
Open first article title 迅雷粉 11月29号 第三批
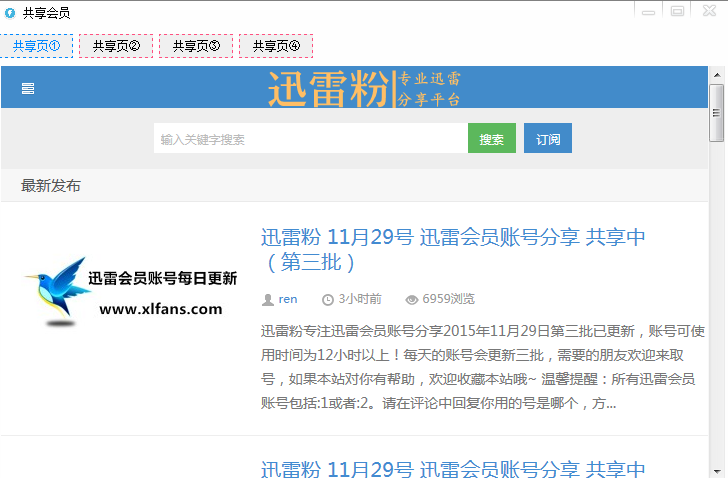(x=453, y=250)
